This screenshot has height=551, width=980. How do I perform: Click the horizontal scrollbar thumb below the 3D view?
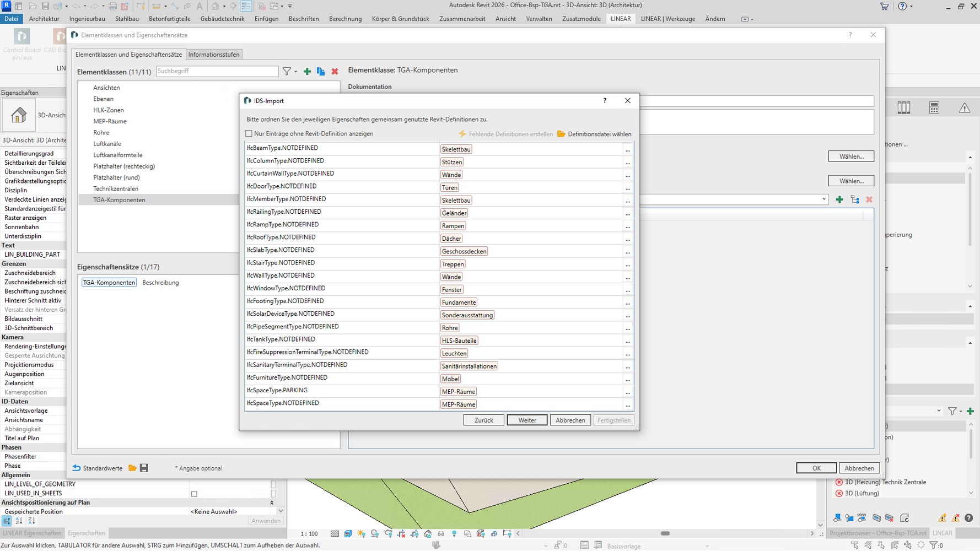click(665, 533)
